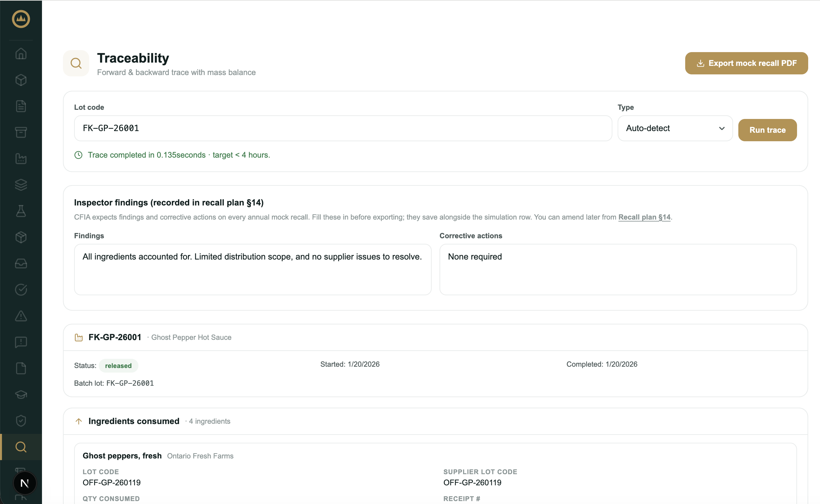Click the OFF-GP-260119 value under SUPPLIER LOT CODE
Image resolution: width=820 pixels, height=504 pixels.
click(x=472, y=483)
